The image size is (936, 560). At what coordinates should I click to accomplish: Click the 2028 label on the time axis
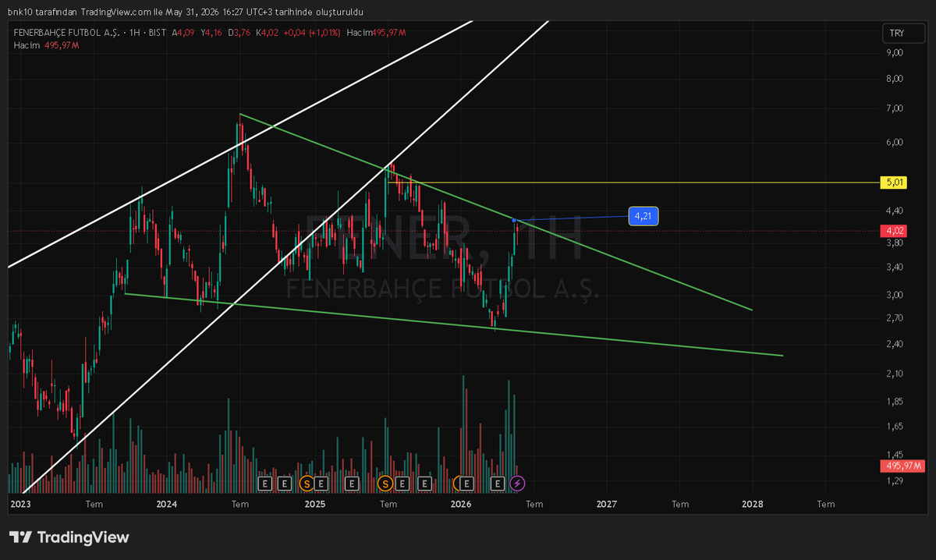753,504
